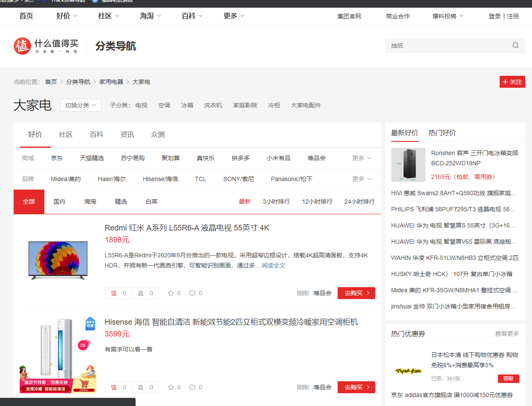Open the 切换分类 category switcher

[81, 105]
